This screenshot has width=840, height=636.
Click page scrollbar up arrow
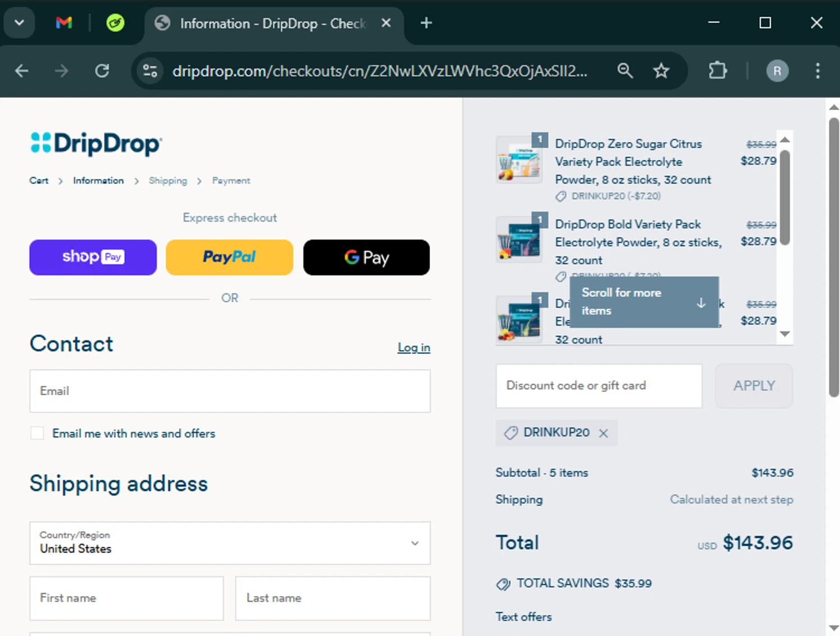(833, 107)
